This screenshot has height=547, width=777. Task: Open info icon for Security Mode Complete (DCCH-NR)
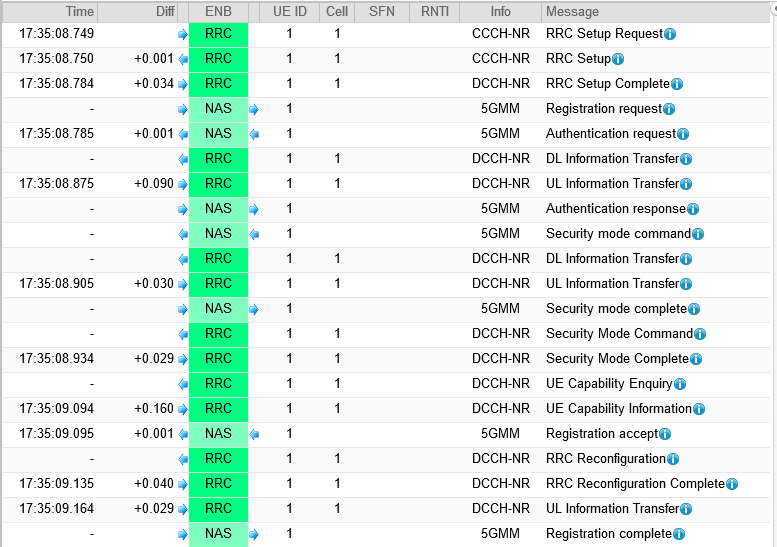(x=696, y=359)
